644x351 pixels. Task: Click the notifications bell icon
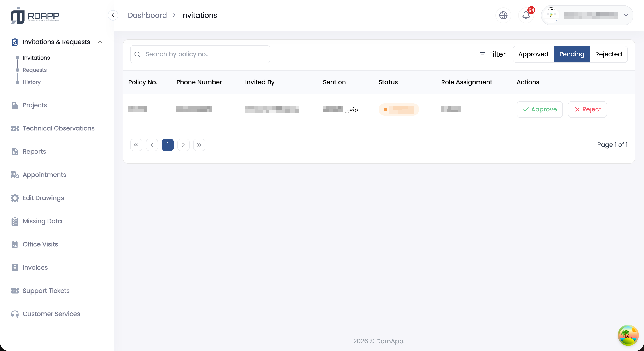(x=526, y=16)
